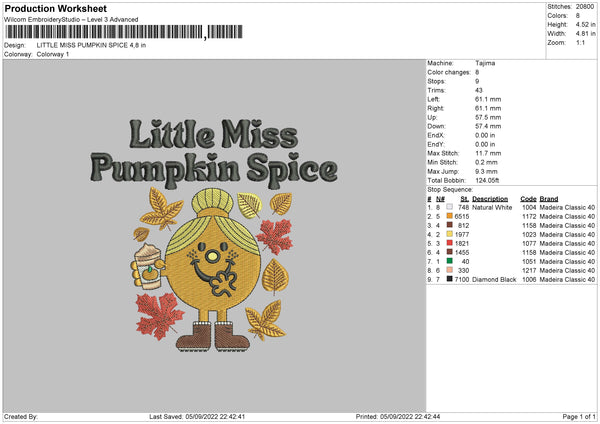The height and width of the screenshot is (424, 600).
Task: Click the peach swatch for code 1217
Action: point(449,270)
